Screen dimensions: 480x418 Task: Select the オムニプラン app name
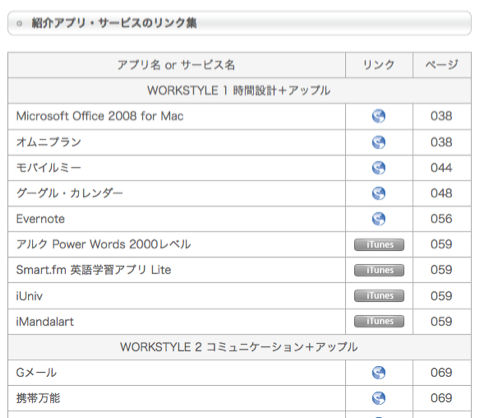[49, 142]
